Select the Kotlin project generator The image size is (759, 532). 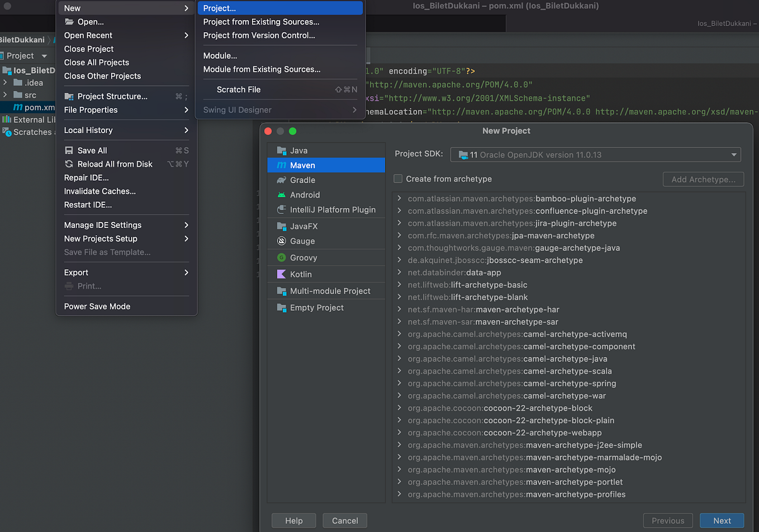pos(301,274)
